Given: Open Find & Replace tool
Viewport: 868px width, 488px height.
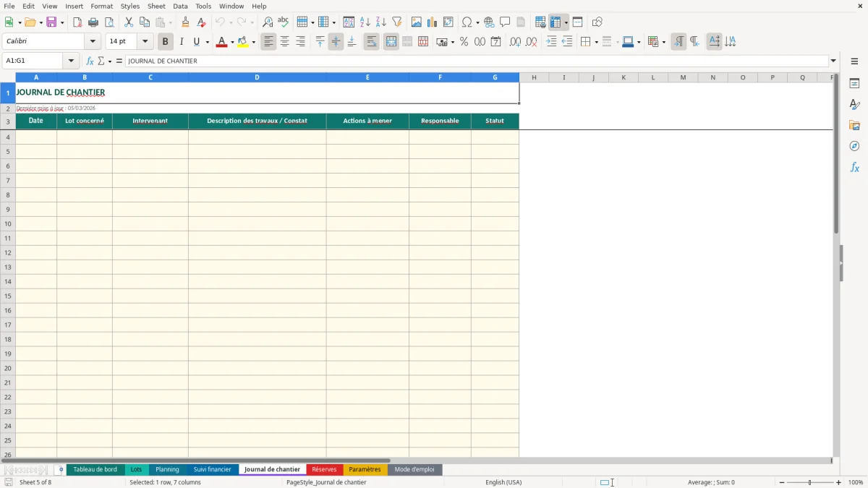Looking at the screenshot, I should point(268,22).
